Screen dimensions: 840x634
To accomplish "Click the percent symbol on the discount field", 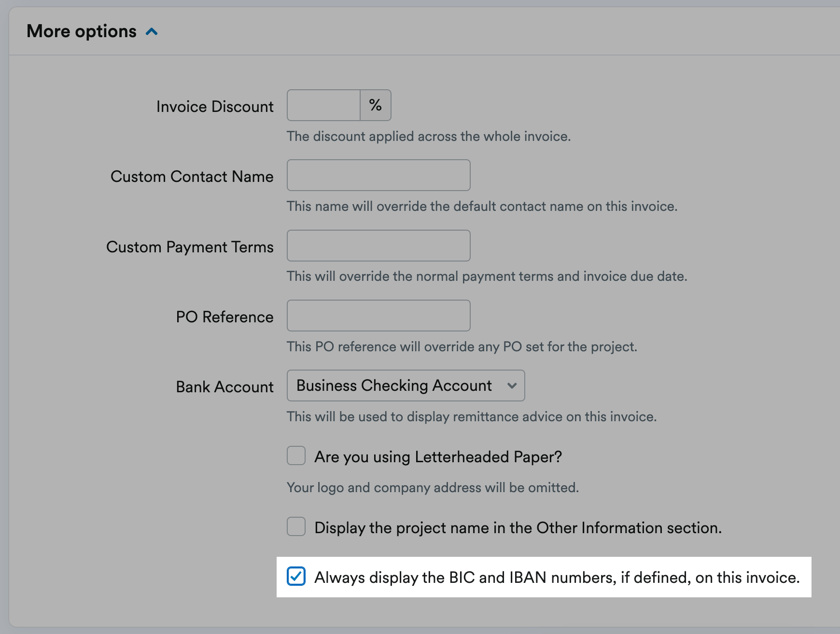I will click(375, 105).
